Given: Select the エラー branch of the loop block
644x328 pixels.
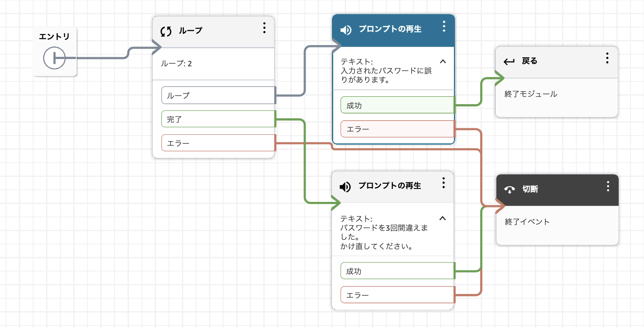Looking at the screenshot, I should coord(219,143).
